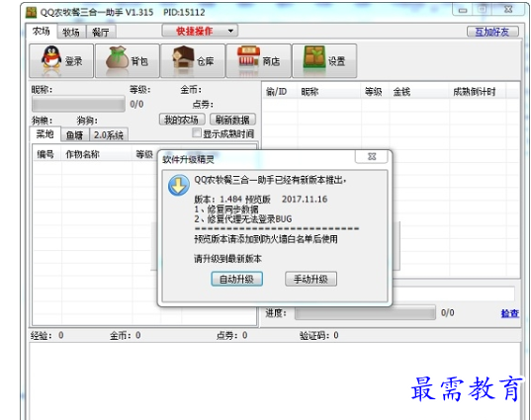Screen dimensions: 531x420
Task: Click 手动升级 in the upgrade dialog
Action: click(x=310, y=280)
